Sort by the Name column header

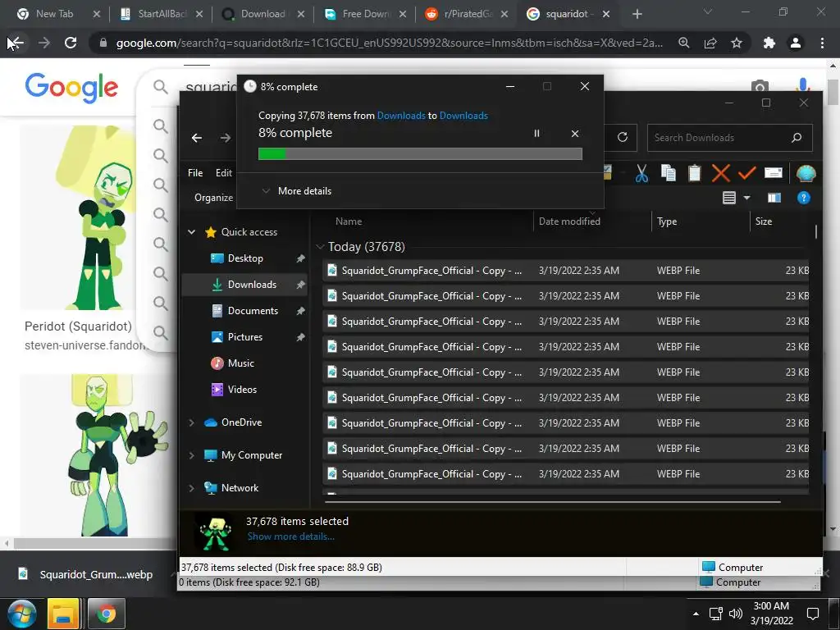(x=348, y=221)
